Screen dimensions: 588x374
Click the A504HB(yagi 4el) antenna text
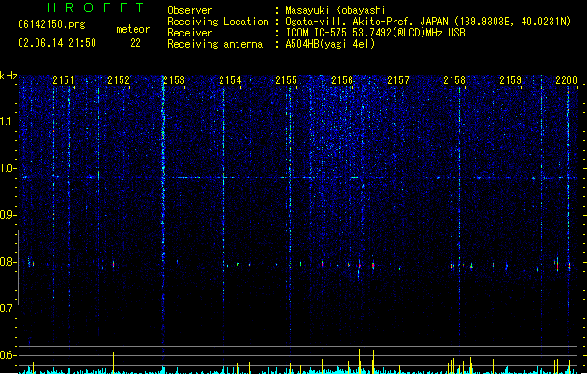330,44
